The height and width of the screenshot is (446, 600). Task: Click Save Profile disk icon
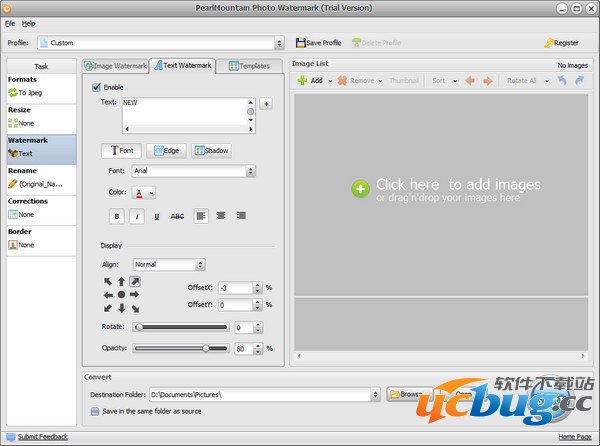[301, 43]
